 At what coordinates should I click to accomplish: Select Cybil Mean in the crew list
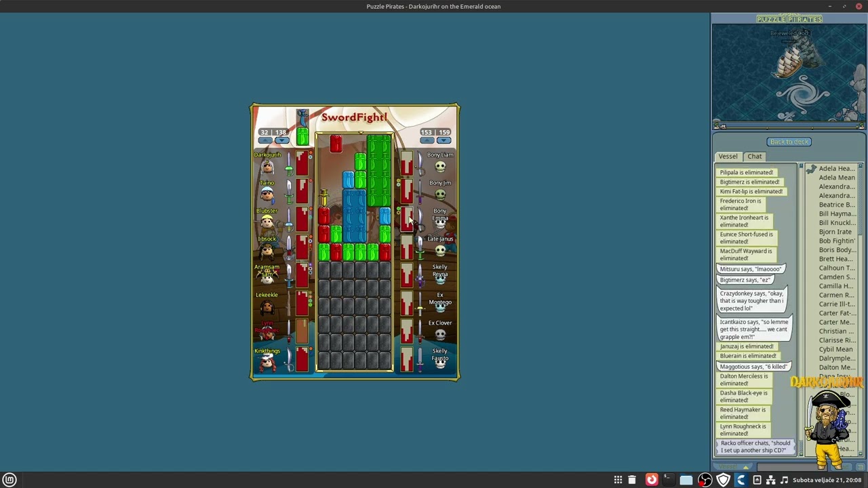(x=835, y=350)
